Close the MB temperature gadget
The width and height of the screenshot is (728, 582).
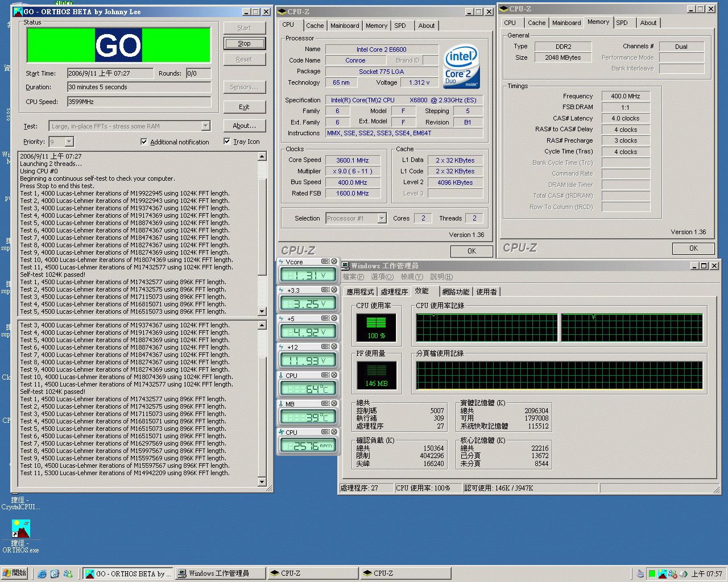pyautogui.click(x=334, y=404)
